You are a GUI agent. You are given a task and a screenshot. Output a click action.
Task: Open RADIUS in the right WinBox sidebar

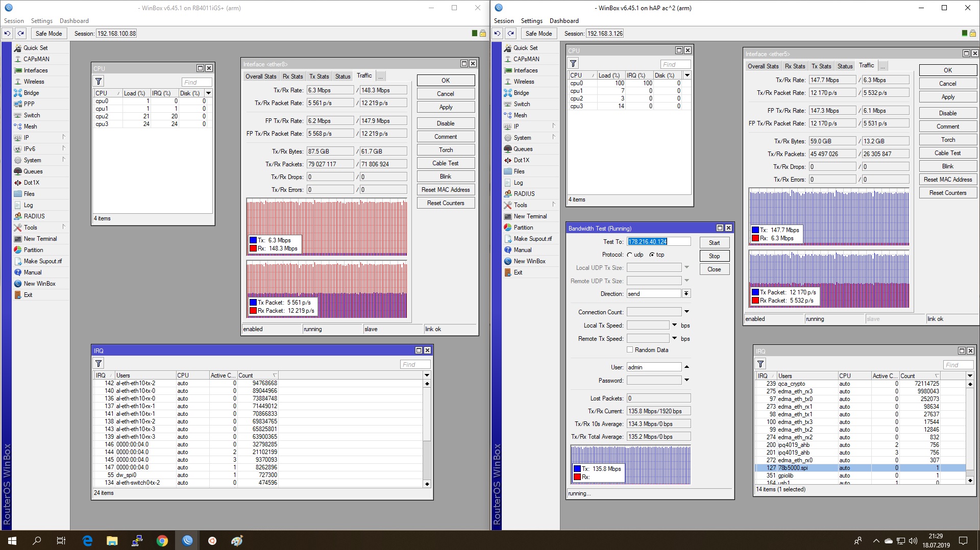[524, 194]
